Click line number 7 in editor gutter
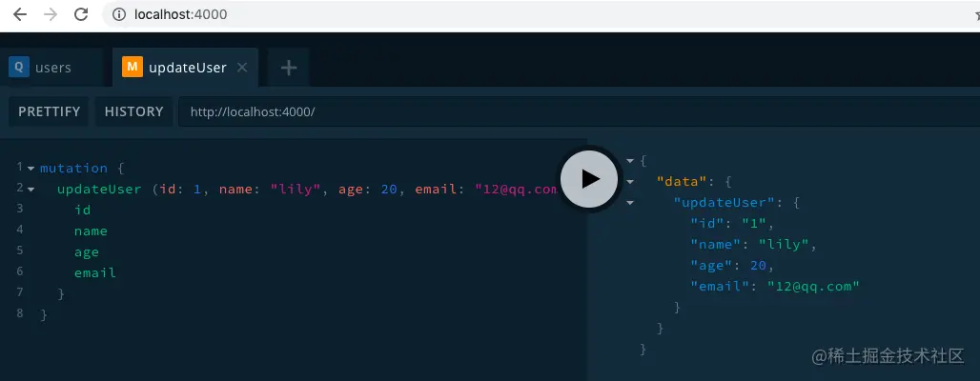 (20, 291)
